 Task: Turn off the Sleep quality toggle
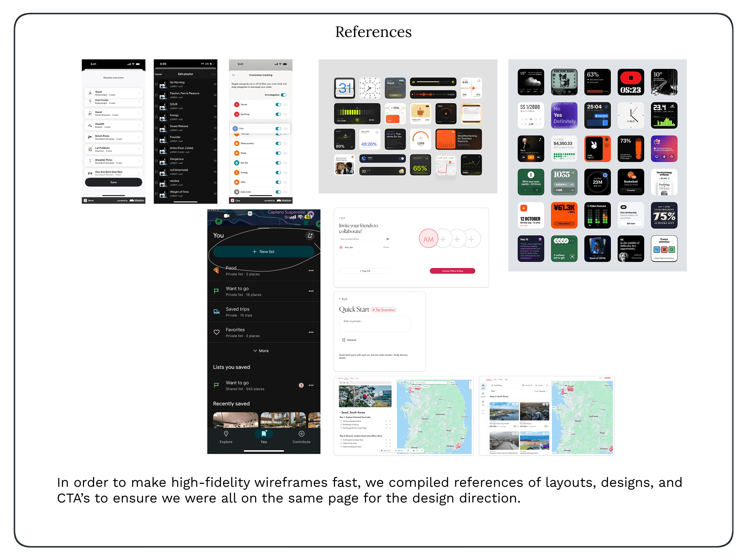coord(278,143)
